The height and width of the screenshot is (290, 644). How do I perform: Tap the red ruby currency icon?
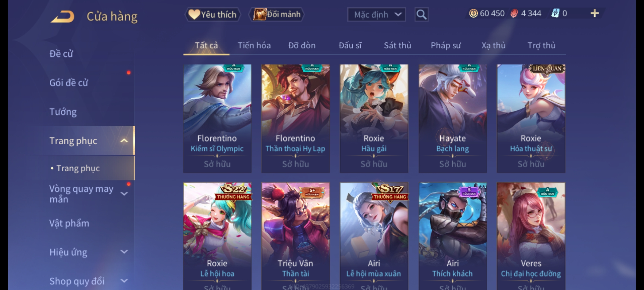(514, 13)
